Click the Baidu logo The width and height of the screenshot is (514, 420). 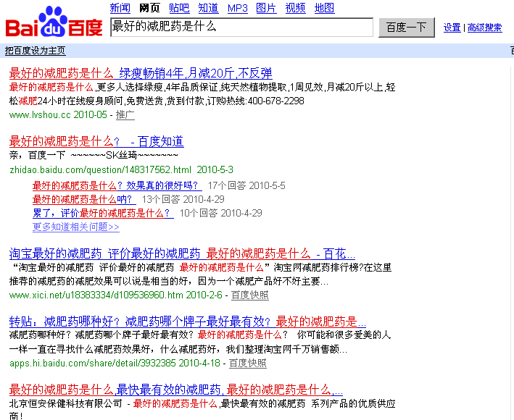pos(54,23)
